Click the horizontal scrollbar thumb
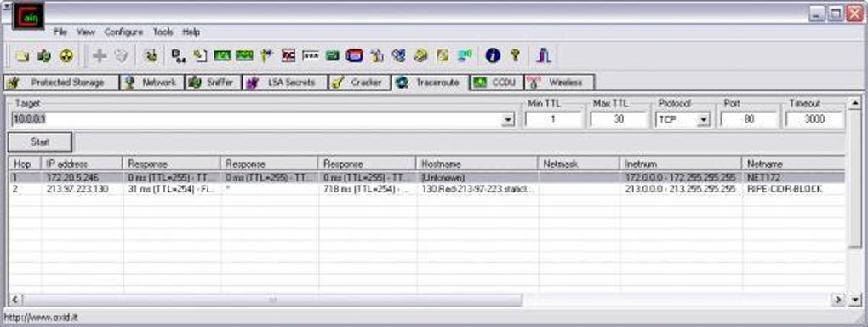868x327 pixels. click(x=272, y=300)
